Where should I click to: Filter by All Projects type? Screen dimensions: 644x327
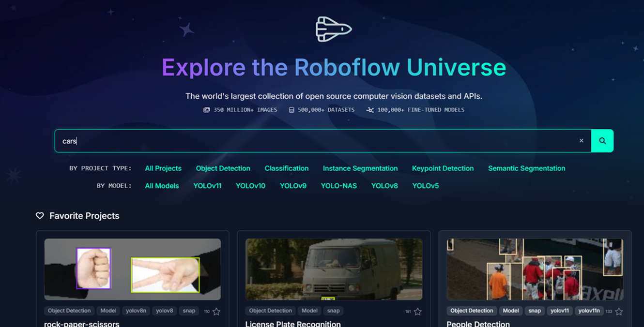point(163,168)
